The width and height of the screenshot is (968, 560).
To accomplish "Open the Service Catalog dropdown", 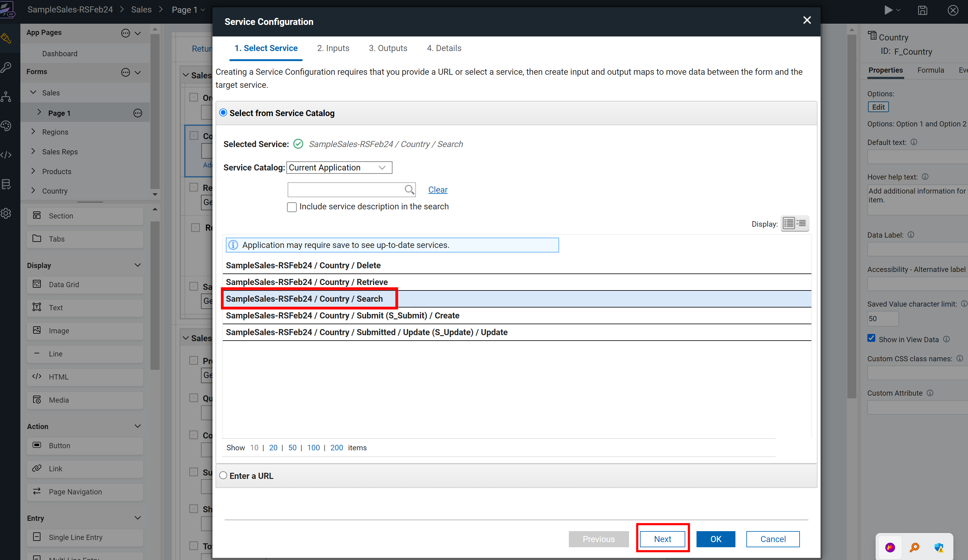I will pyautogui.click(x=339, y=168).
